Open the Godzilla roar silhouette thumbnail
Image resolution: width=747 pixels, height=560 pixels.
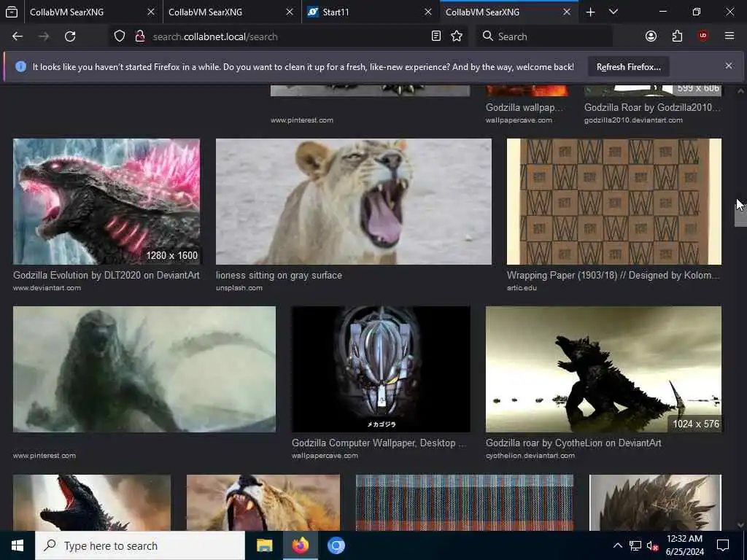coord(603,369)
